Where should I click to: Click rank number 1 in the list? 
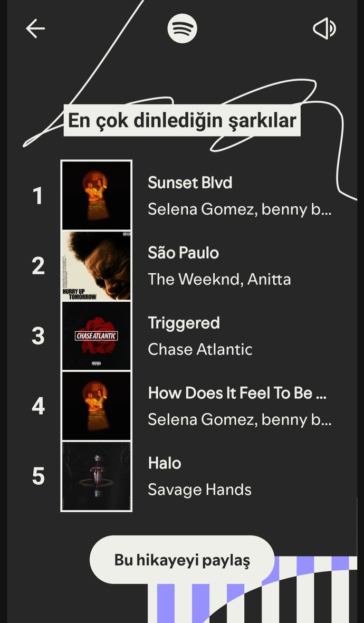38,196
